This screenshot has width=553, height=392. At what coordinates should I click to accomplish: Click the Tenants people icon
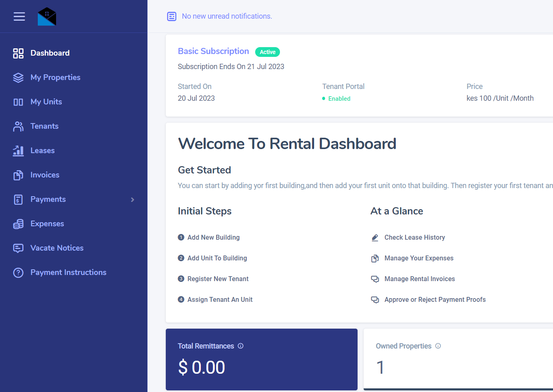(18, 126)
